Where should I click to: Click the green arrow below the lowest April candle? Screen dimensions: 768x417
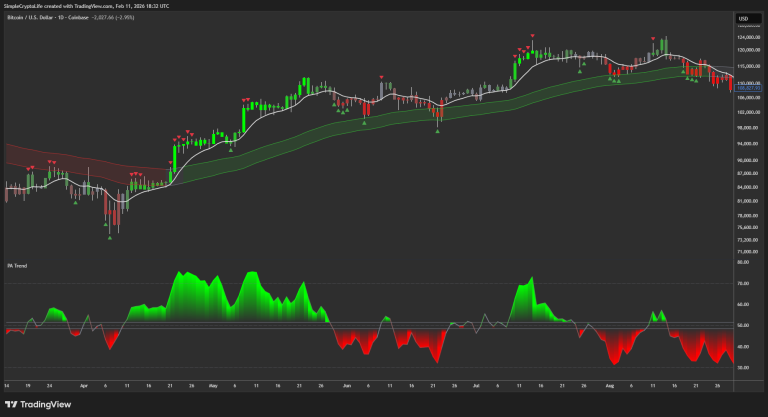[108, 237]
